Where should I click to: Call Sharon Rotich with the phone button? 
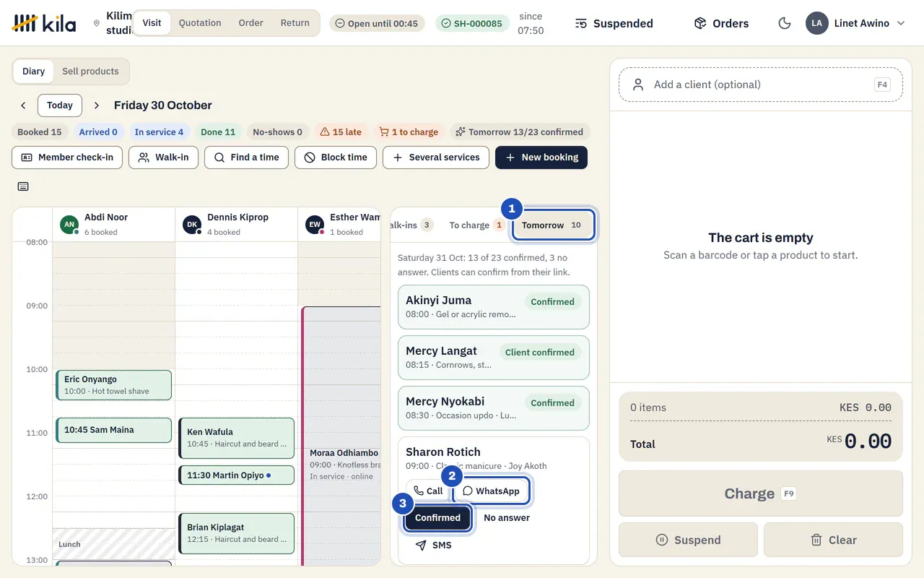tap(428, 491)
